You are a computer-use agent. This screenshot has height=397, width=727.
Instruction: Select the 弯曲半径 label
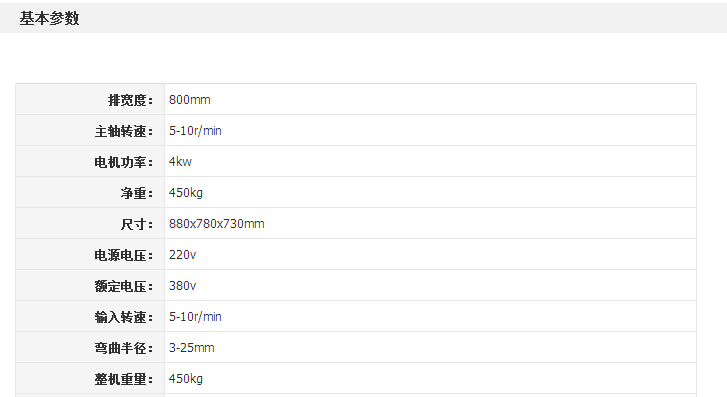pos(124,348)
